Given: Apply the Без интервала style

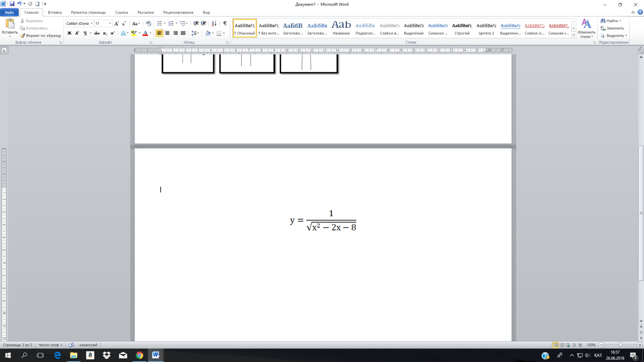Looking at the screenshot, I should click(269, 28).
